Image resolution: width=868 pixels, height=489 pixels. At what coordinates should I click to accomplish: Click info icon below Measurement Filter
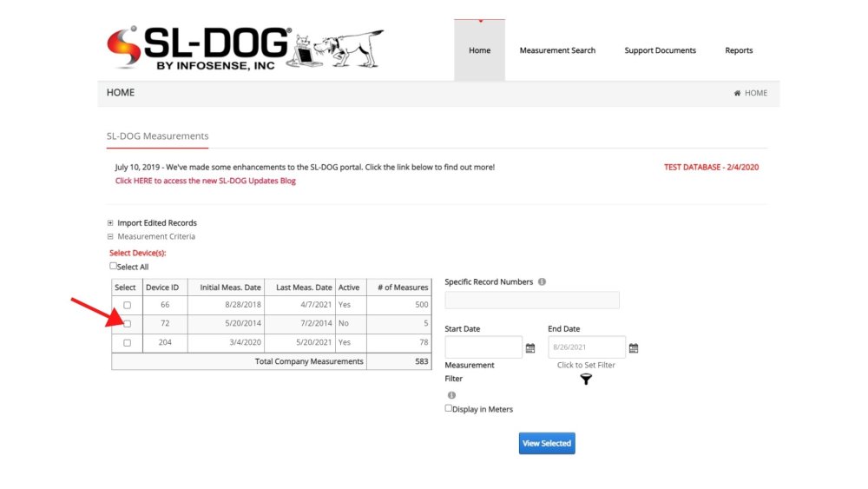click(x=451, y=395)
